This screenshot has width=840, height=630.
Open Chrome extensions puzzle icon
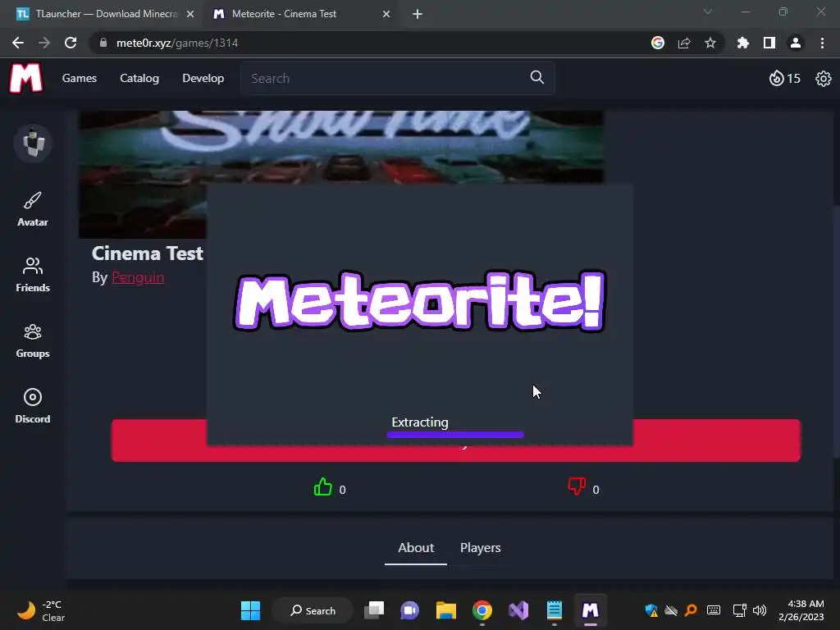pyautogui.click(x=743, y=43)
